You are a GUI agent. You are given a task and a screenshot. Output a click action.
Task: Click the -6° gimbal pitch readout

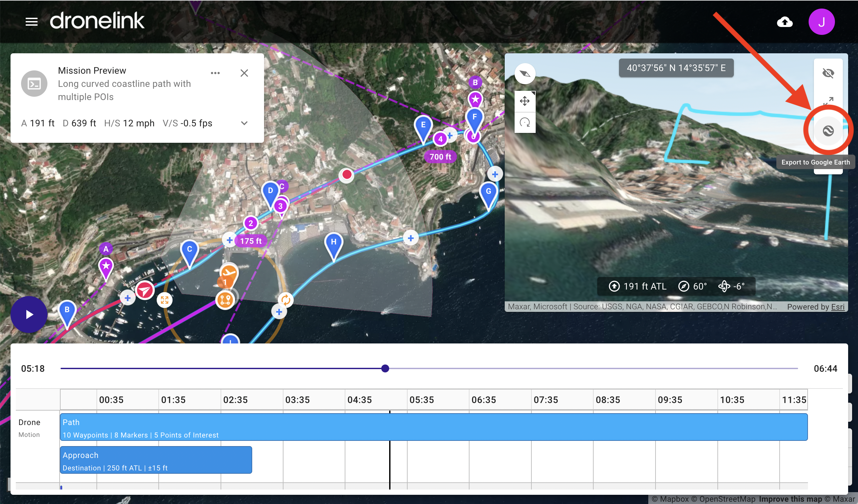click(x=731, y=286)
